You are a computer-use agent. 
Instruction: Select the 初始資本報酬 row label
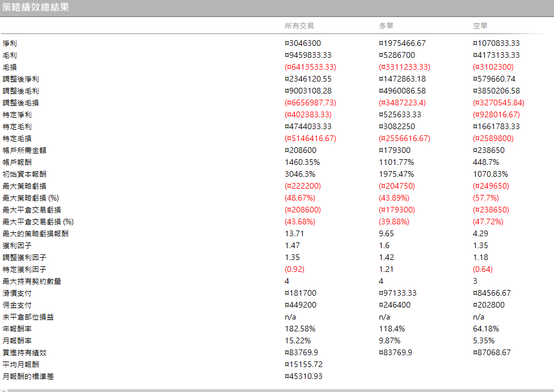24,174
